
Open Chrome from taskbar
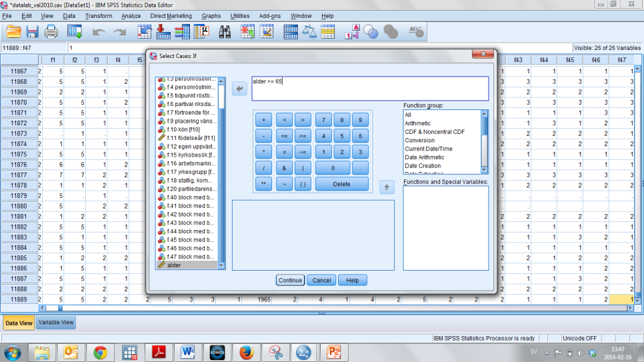point(100,353)
